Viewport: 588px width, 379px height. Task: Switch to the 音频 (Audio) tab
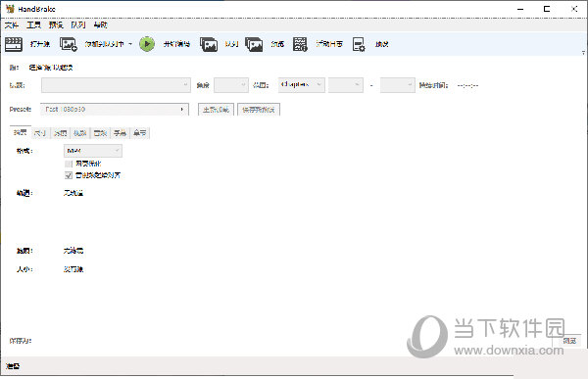(x=100, y=133)
